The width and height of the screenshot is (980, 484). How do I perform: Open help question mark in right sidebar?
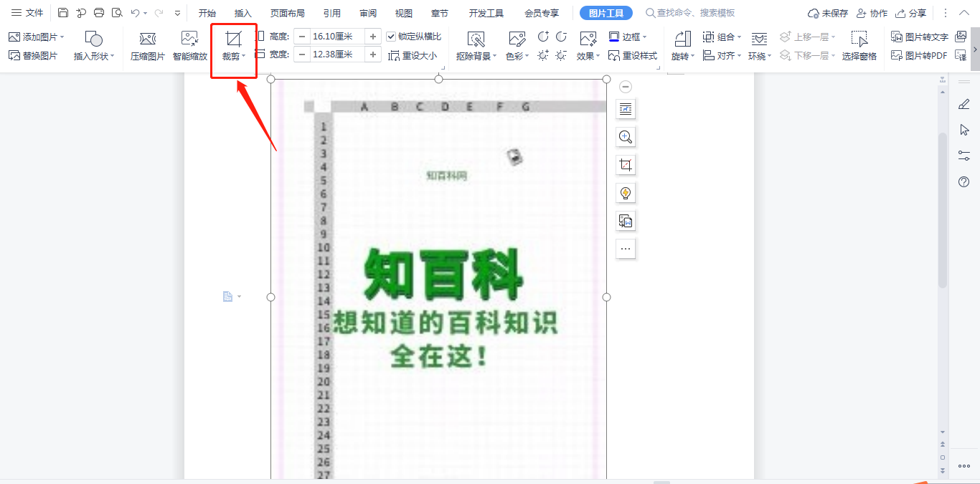tap(964, 182)
